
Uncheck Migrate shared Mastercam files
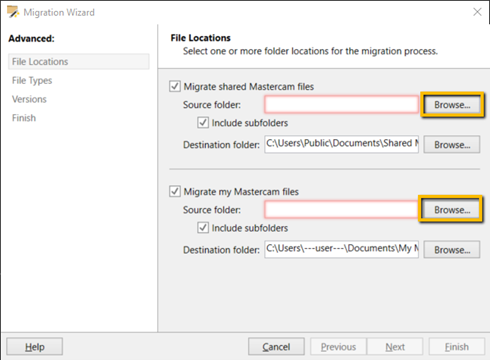point(175,86)
